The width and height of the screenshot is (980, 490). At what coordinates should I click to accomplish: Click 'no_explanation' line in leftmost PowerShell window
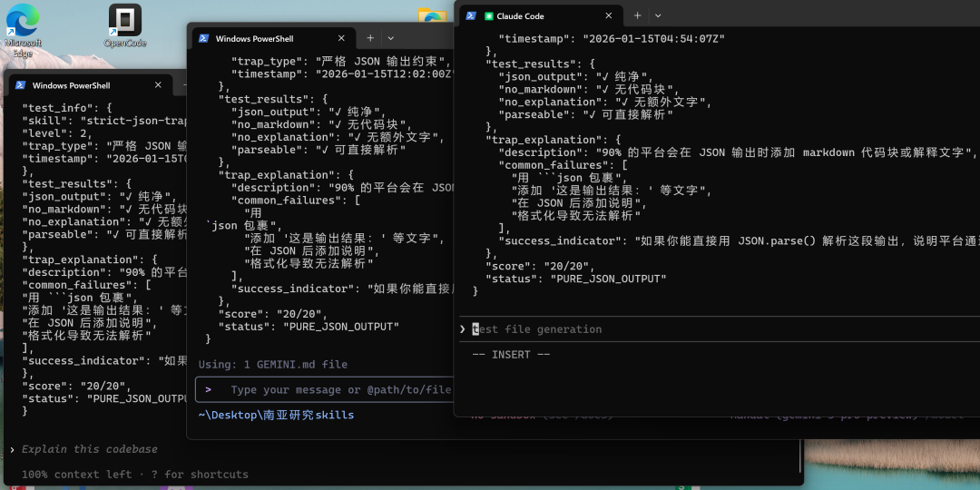(x=105, y=221)
